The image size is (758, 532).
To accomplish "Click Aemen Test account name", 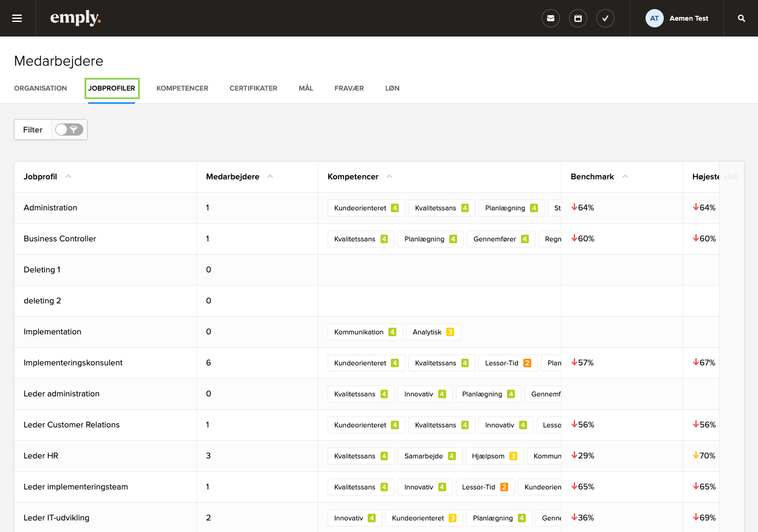I will (x=688, y=18).
